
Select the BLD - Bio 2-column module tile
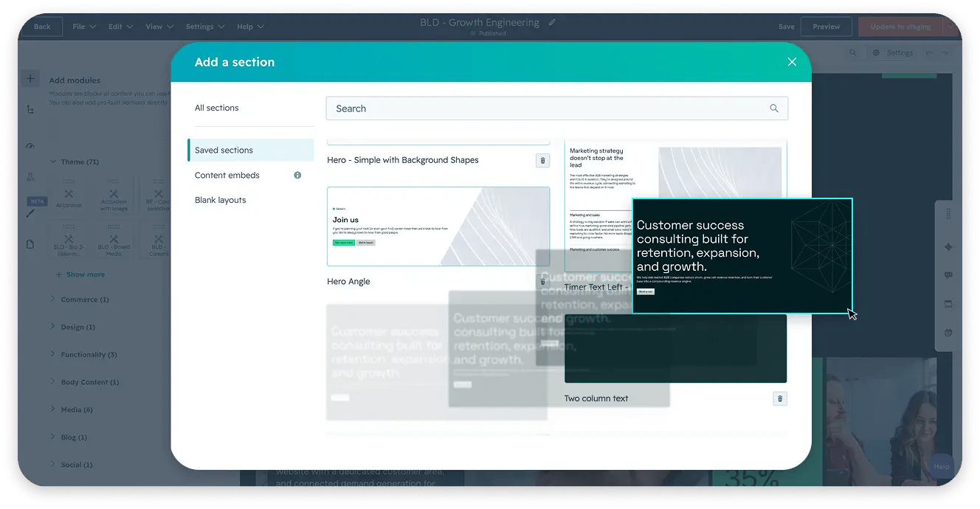point(69,240)
